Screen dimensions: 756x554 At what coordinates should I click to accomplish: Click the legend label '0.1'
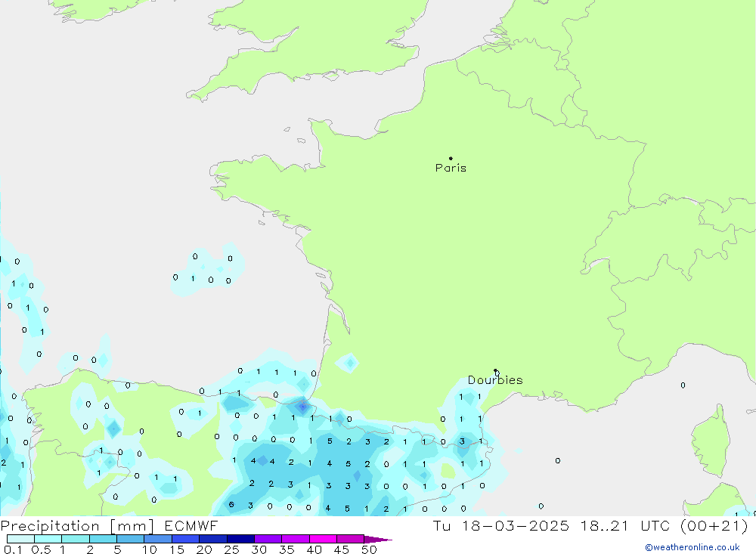13,549
